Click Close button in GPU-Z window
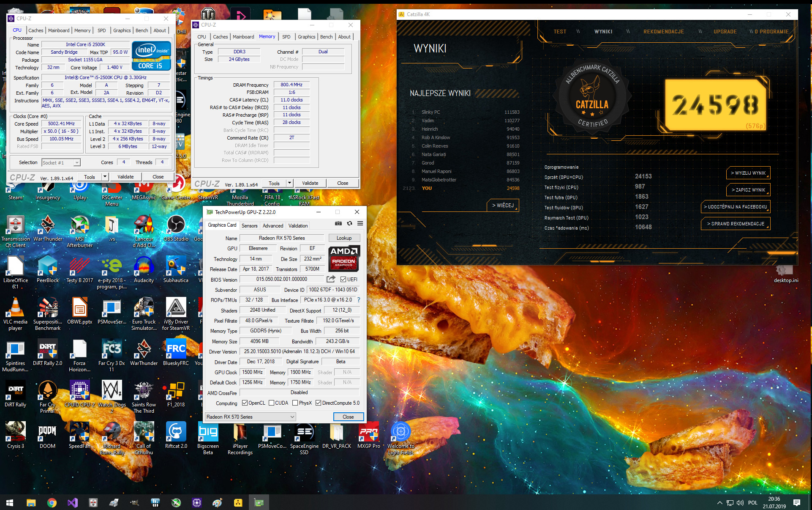812x510 pixels. [x=348, y=417]
